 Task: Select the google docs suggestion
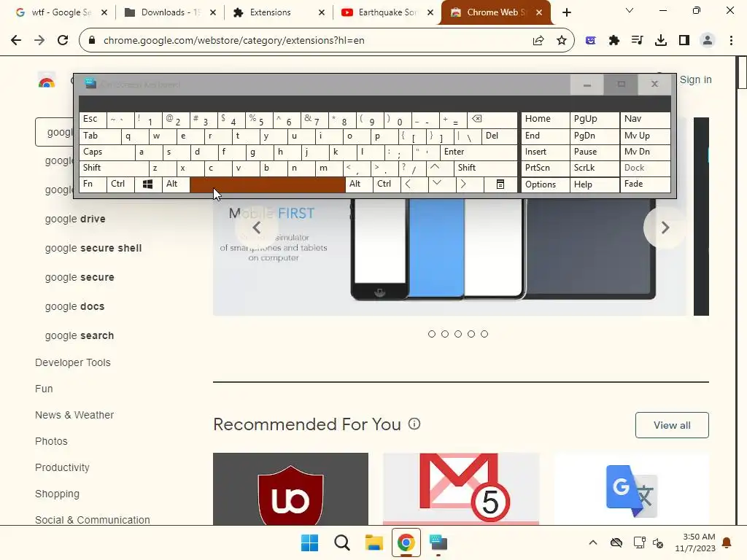pos(75,307)
